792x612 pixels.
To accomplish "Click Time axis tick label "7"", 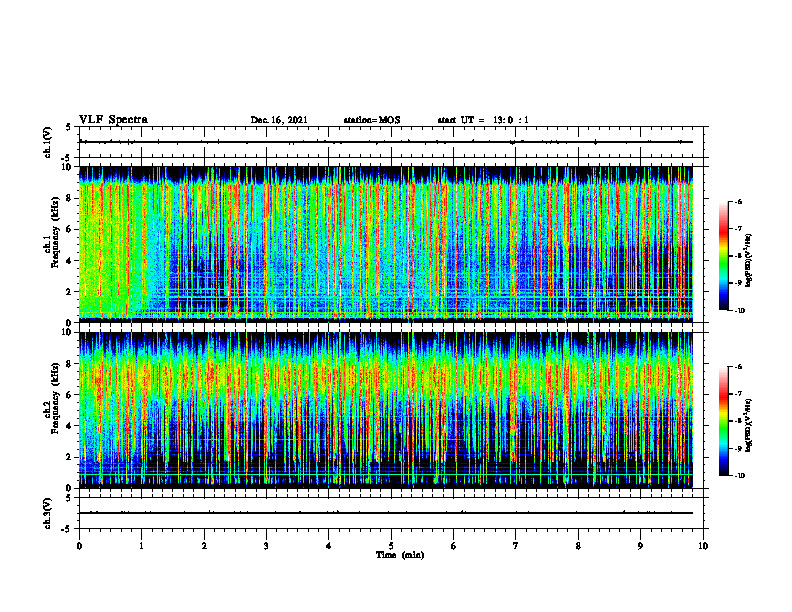I will [516, 546].
